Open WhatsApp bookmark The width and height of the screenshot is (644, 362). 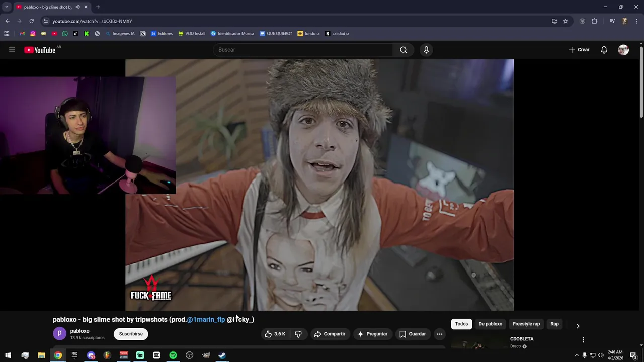click(65, 34)
